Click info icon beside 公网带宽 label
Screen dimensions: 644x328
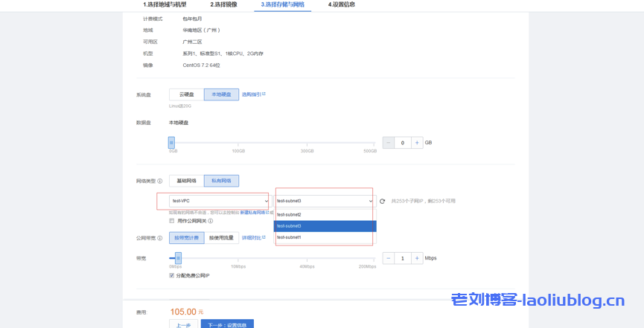point(160,238)
